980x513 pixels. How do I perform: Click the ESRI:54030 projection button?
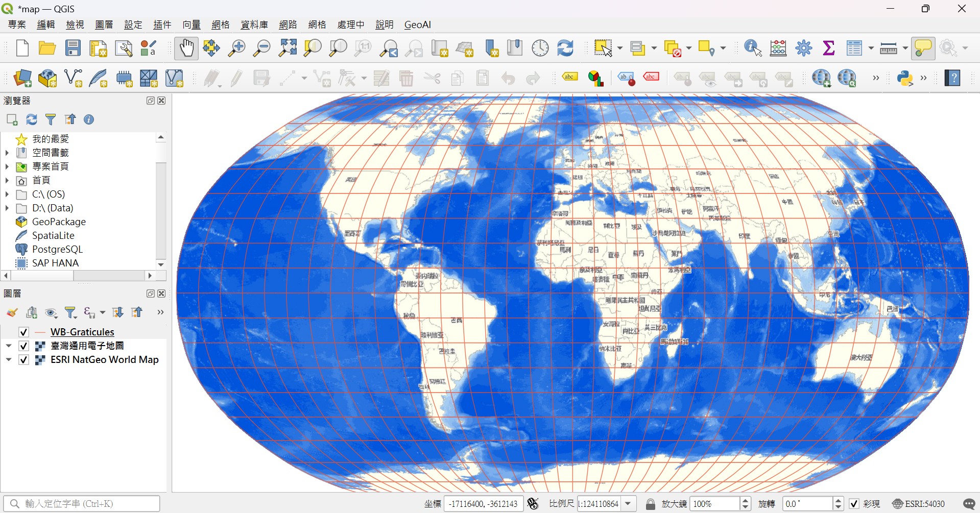pyautogui.click(x=919, y=504)
